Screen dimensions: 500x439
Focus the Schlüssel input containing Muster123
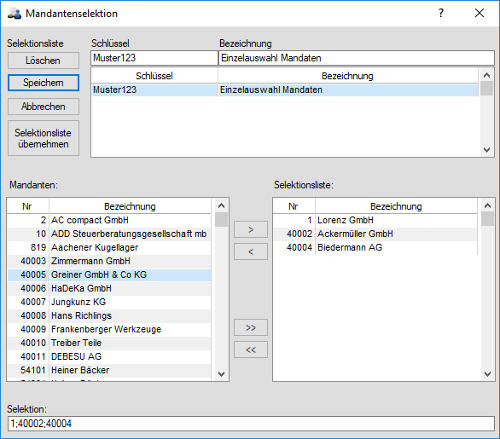click(x=154, y=58)
